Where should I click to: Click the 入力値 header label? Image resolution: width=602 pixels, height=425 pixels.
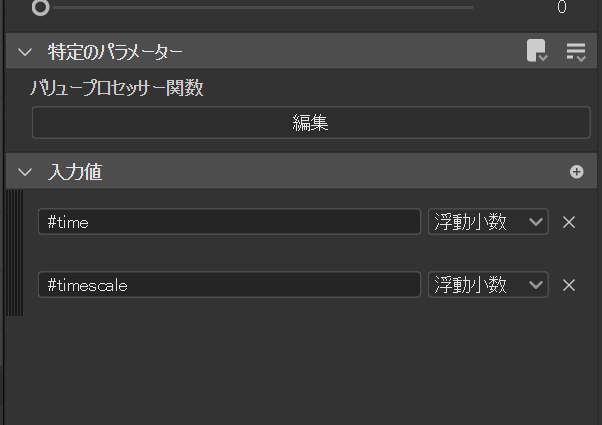coord(75,172)
